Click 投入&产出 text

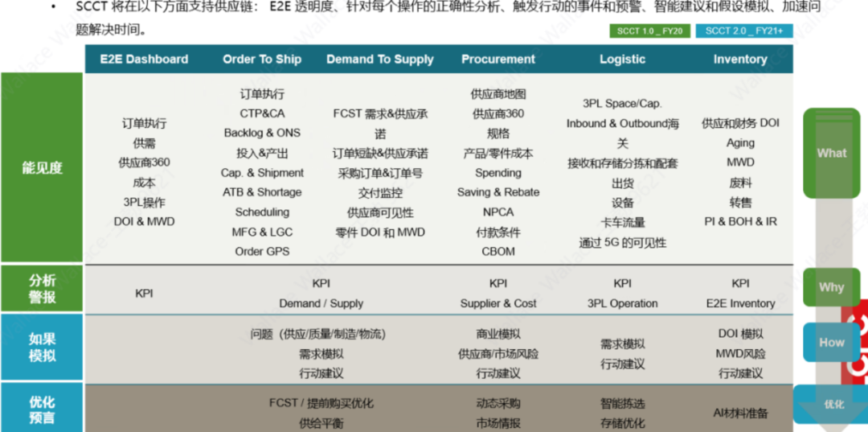point(262,154)
